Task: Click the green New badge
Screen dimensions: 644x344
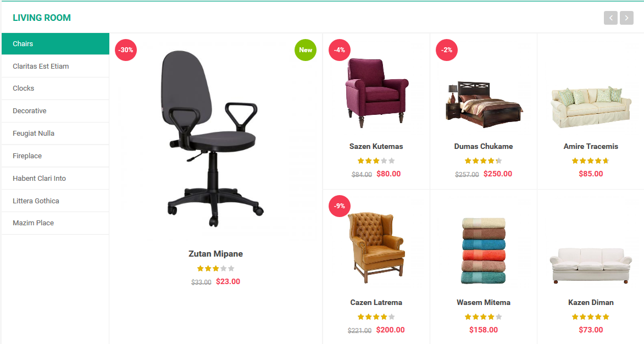Action: click(306, 50)
